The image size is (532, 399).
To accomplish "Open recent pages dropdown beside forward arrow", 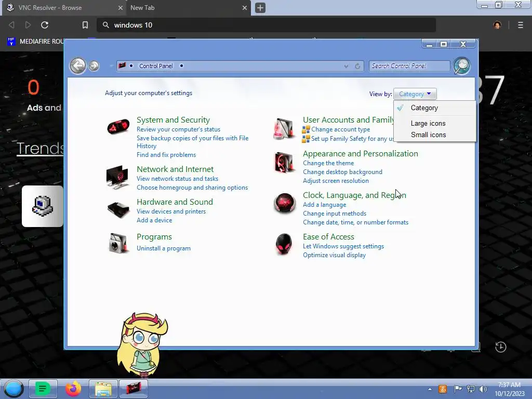I will [x=111, y=66].
